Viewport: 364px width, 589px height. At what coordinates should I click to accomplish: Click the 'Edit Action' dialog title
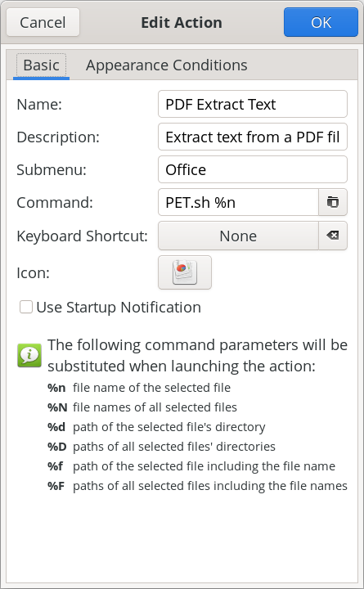pyautogui.click(x=182, y=23)
